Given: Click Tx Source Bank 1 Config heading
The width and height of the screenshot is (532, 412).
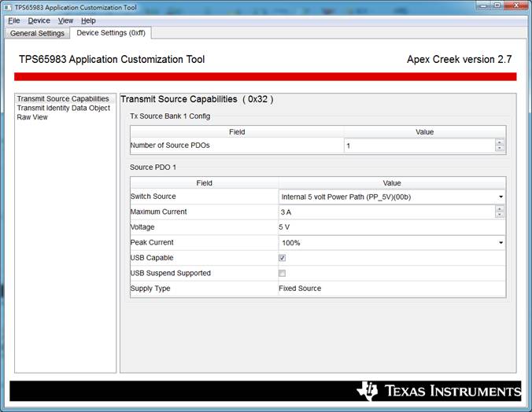Looking at the screenshot, I should pos(170,116).
